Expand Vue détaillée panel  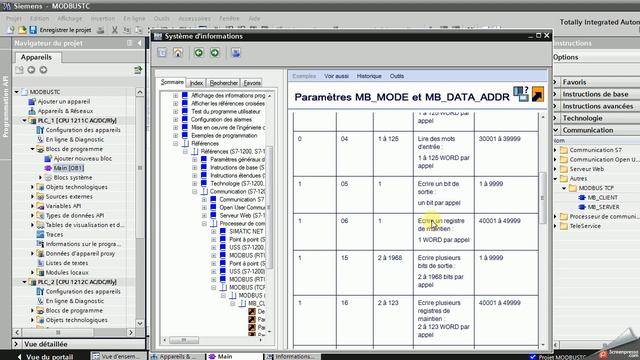click(16, 344)
